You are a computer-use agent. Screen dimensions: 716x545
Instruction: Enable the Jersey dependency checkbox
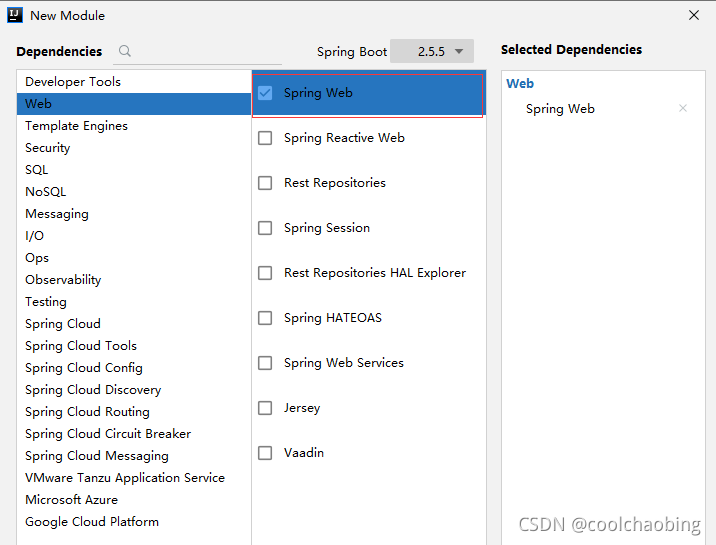coord(265,408)
